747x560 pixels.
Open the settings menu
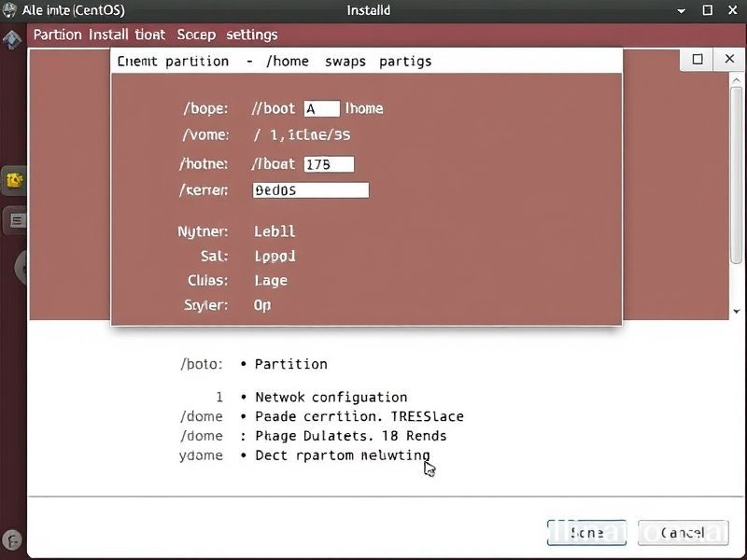click(x=251, y=35)
